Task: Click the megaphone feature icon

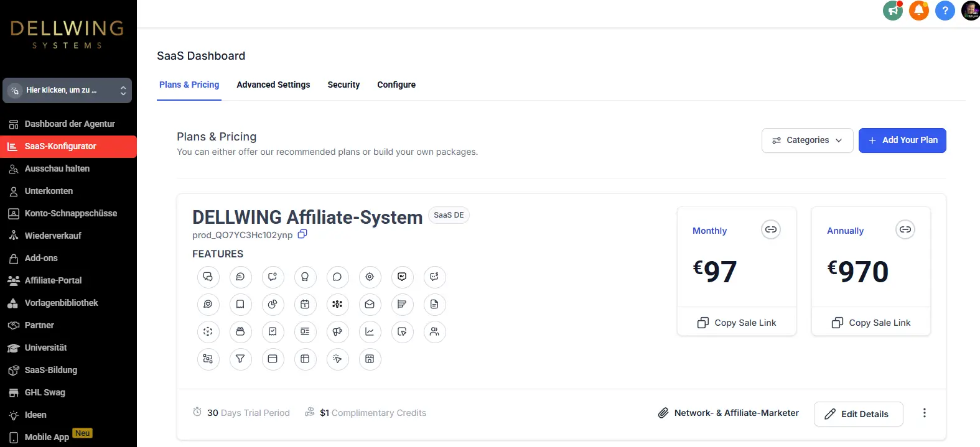Action: click(x=337, y=332)
